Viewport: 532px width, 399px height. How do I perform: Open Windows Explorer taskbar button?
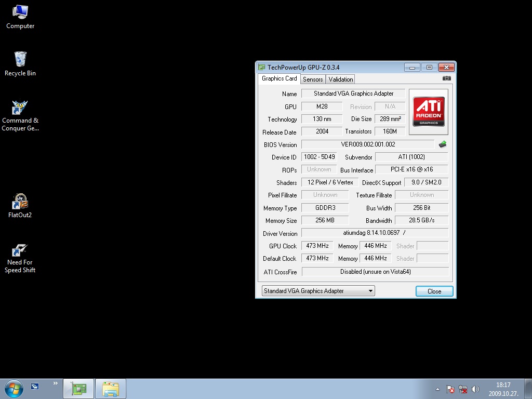(x=111, y=389)
